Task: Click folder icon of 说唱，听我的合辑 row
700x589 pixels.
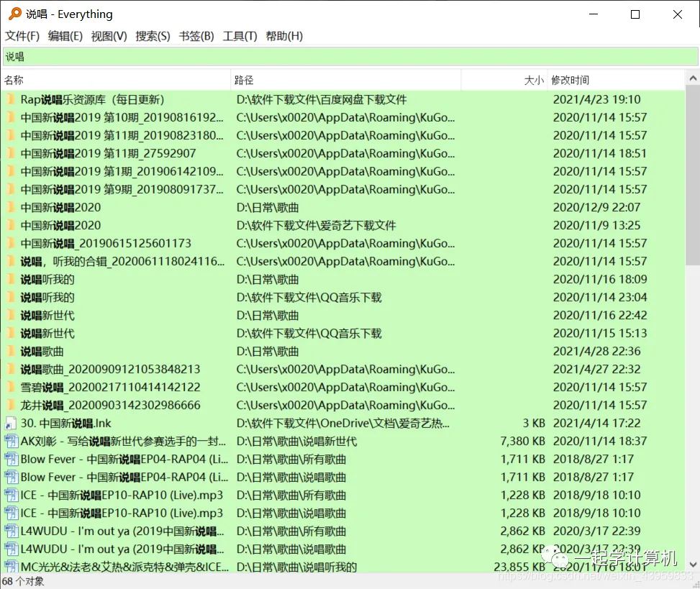Action: click(11, 261)
